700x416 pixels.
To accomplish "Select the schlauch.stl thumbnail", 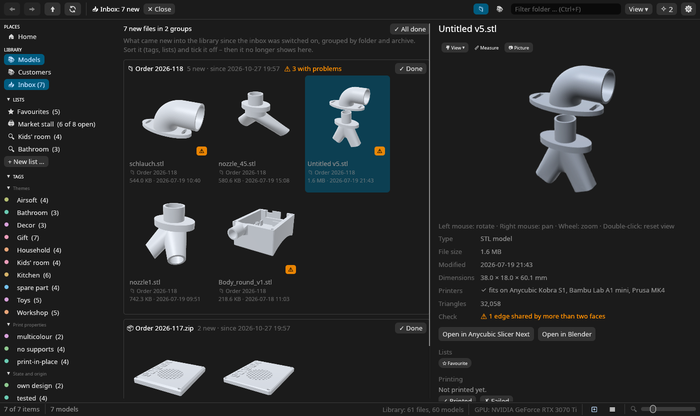I will pos(174,119).
